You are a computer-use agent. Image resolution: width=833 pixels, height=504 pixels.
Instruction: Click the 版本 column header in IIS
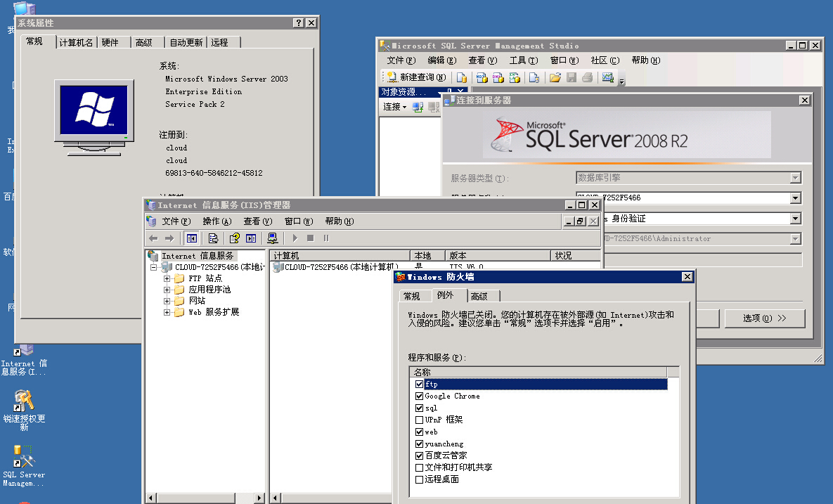click(x=498, y=255)
